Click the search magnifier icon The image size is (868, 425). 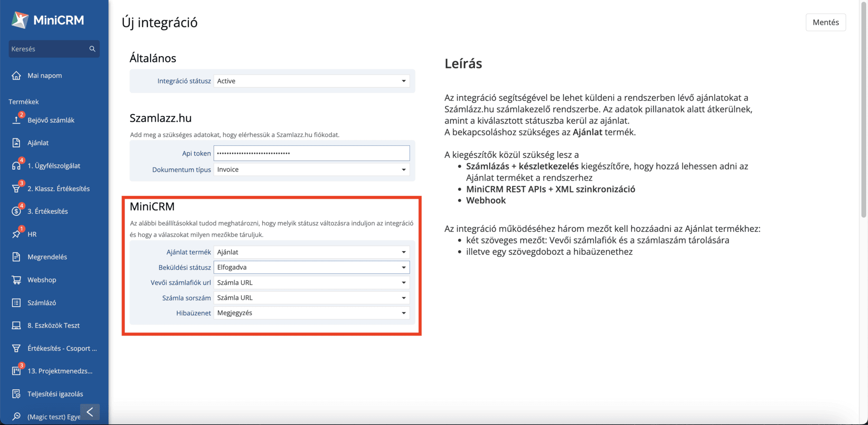pos(92,49)
